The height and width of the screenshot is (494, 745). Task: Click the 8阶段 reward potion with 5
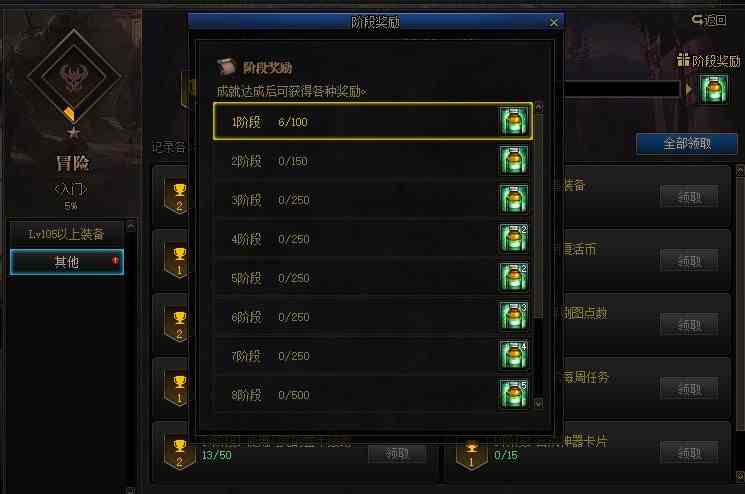coord(513,394)
